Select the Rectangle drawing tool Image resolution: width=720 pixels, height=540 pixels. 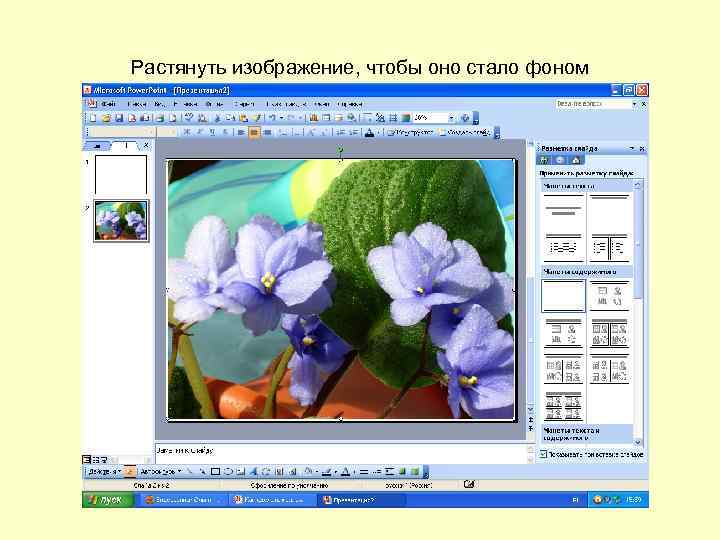215,471
